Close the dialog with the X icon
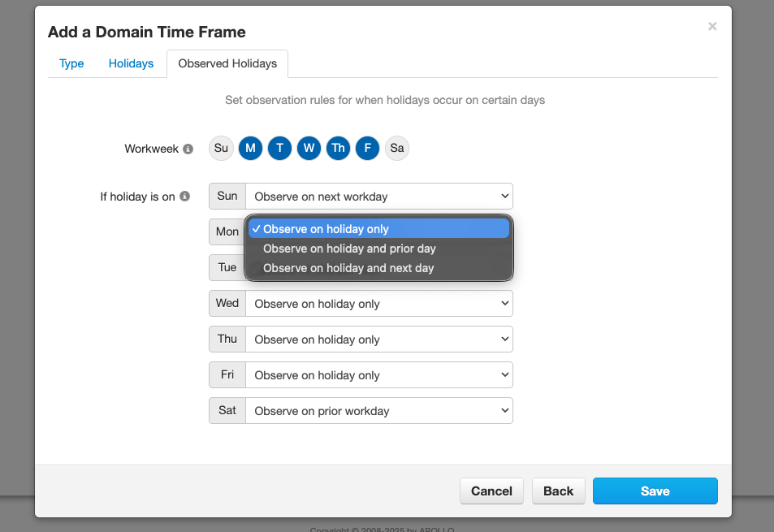Image resolution: width=774 pixels, height=532 pixels. click(711, 26)
